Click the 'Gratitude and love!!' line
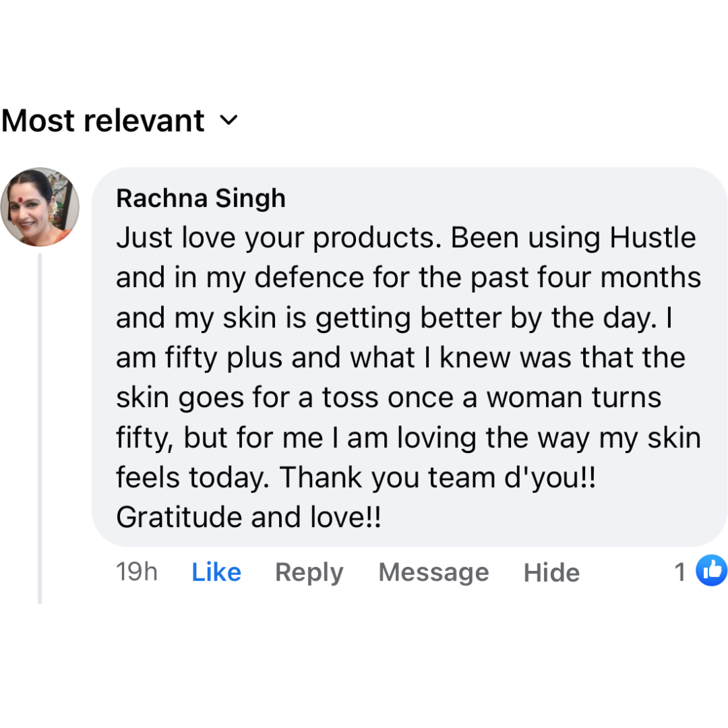The image size is (728, 728). (x=249, y=518)
